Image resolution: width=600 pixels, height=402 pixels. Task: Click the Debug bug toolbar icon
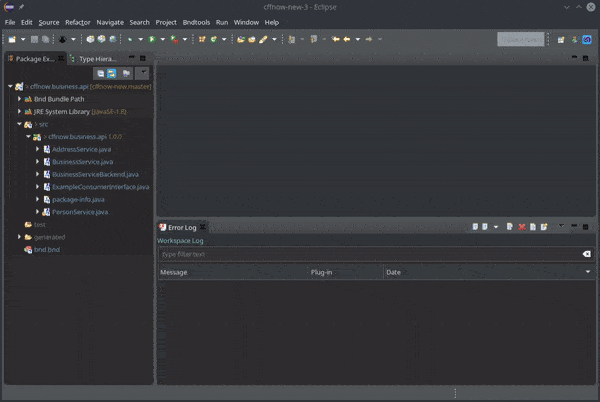point(62,39)
